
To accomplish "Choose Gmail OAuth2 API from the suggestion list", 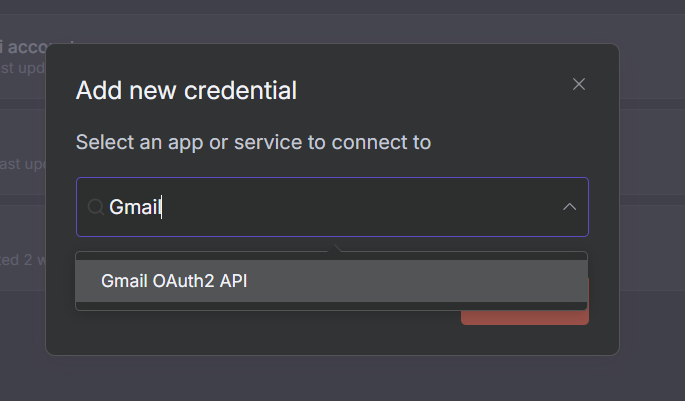I will 174,281.
